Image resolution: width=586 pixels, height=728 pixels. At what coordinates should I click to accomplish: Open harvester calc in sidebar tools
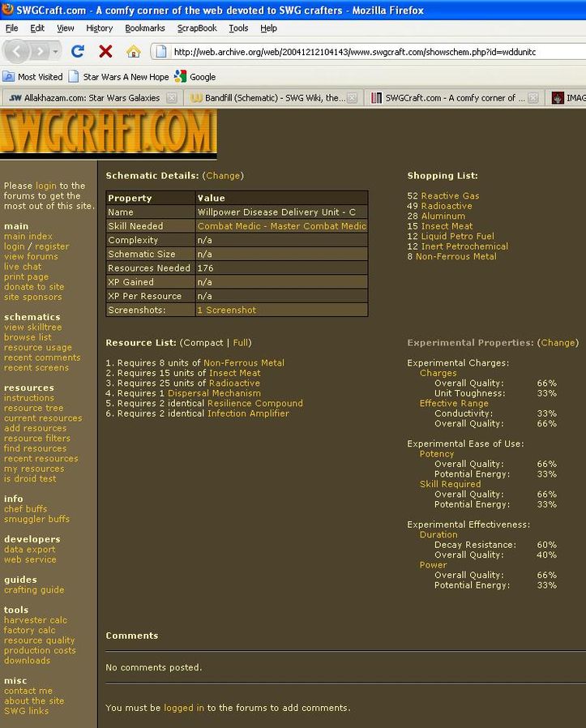(x=35, y=620)
